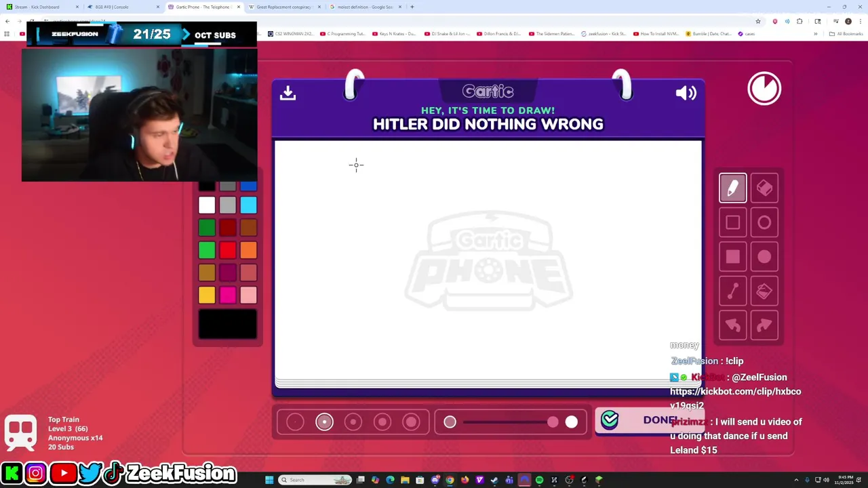Select the pencil drawing tool

click(732, 188)
